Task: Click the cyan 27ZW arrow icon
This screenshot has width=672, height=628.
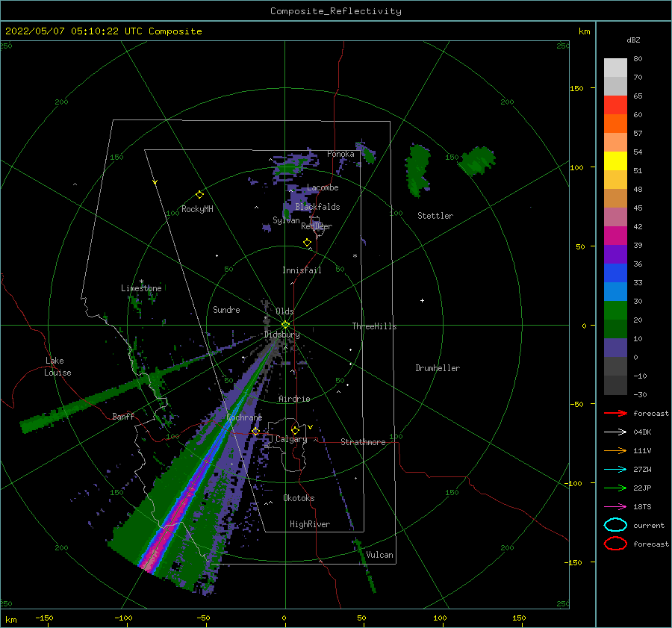Action: pyautogui.click(x=615, y=470)
